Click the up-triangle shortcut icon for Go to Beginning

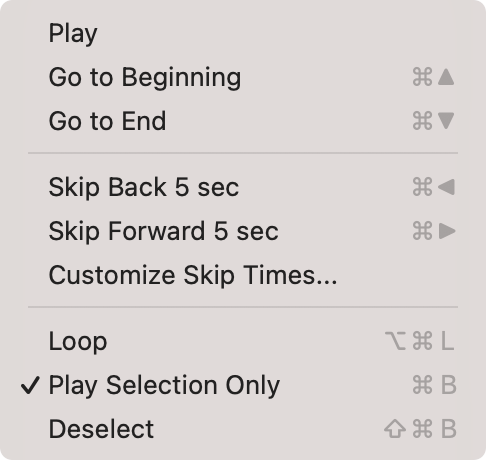446,77
